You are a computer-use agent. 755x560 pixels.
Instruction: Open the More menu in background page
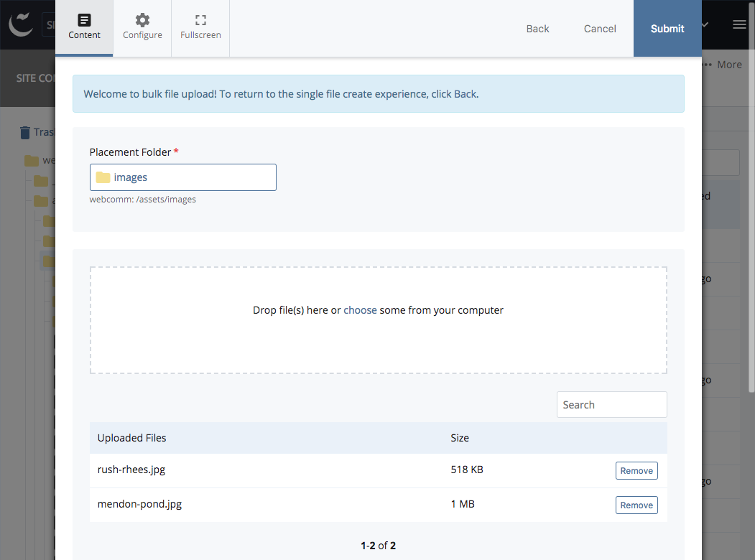tap(722, 65)
